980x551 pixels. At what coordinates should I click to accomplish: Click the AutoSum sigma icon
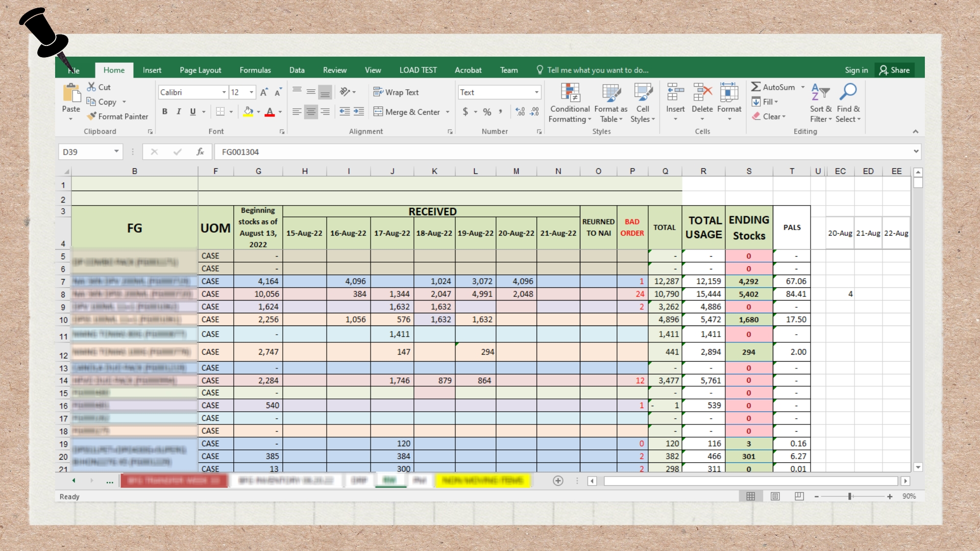pos(756,87)
